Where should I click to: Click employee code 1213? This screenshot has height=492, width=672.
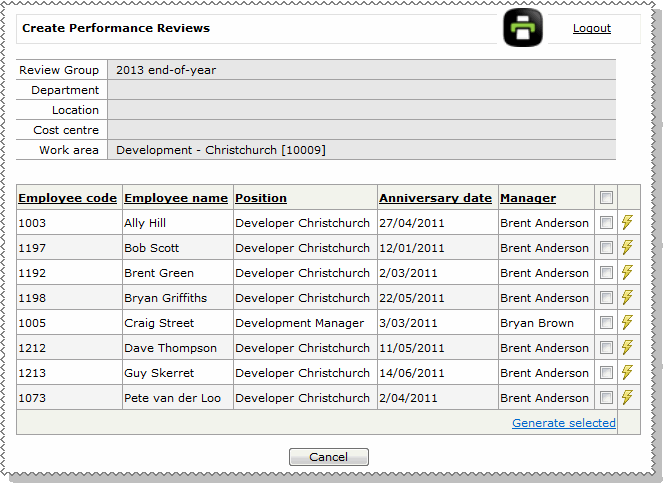point(32,373)
